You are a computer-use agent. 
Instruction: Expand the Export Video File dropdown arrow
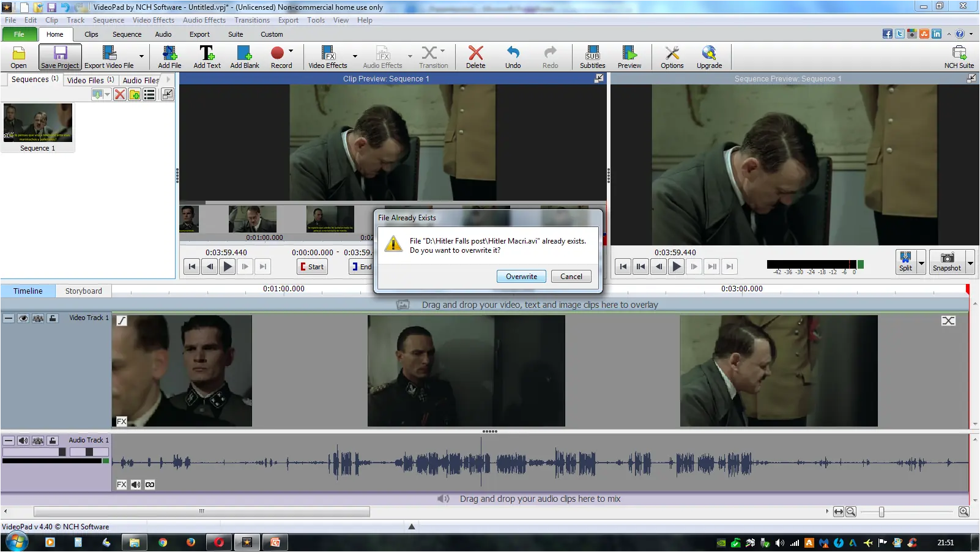(141, 57)
